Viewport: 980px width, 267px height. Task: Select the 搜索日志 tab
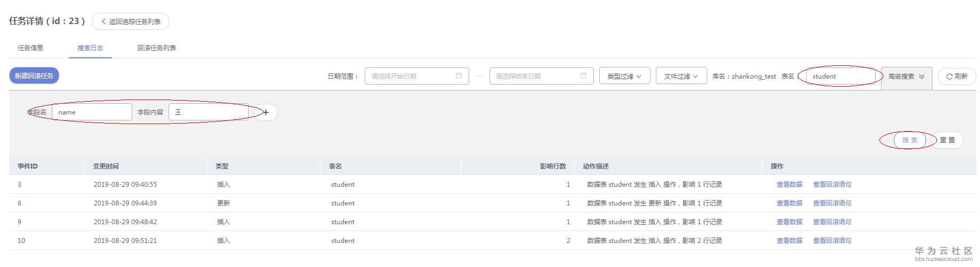point(90,48)
